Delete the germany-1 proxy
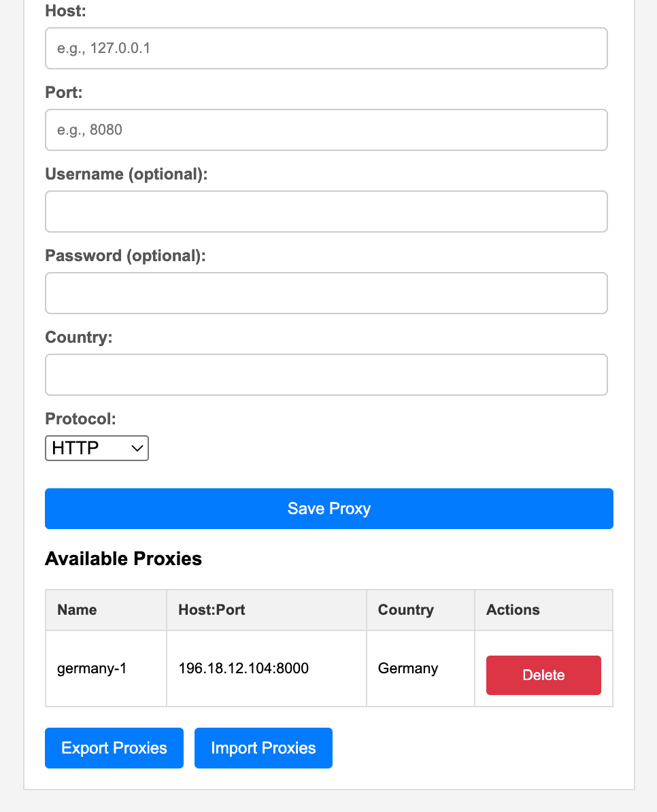 pyautogui.click(x=543, y=675)
